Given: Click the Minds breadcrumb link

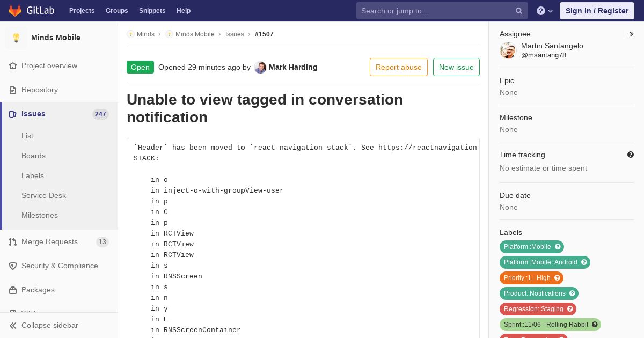Looking at the screenshot, I should click(x=145, y=34).
